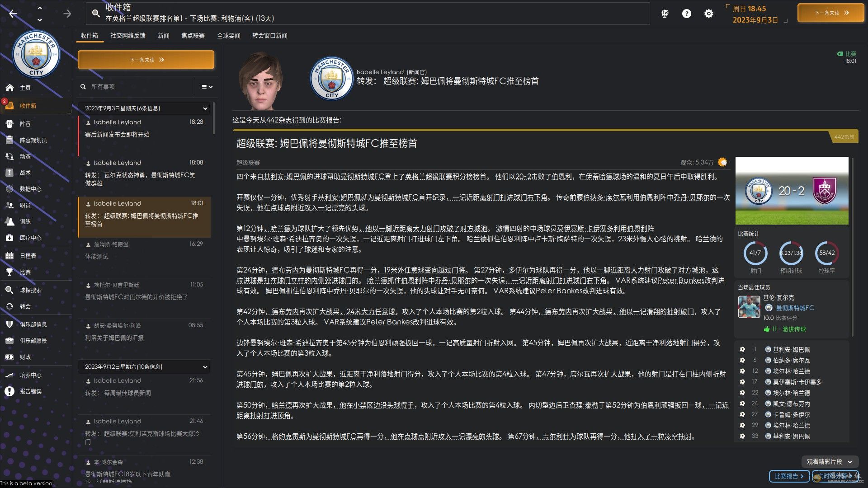Open 医疗中心 medical centre sidebar icon

(9, 238)
